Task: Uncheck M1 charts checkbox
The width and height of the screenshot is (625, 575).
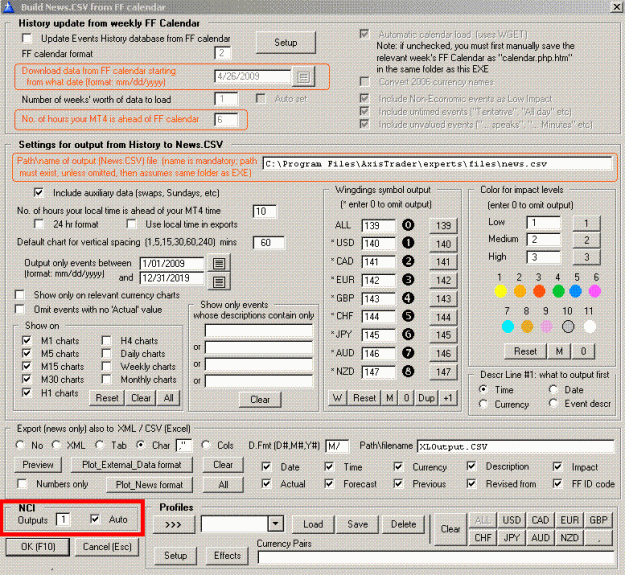Action: [26, 340]
